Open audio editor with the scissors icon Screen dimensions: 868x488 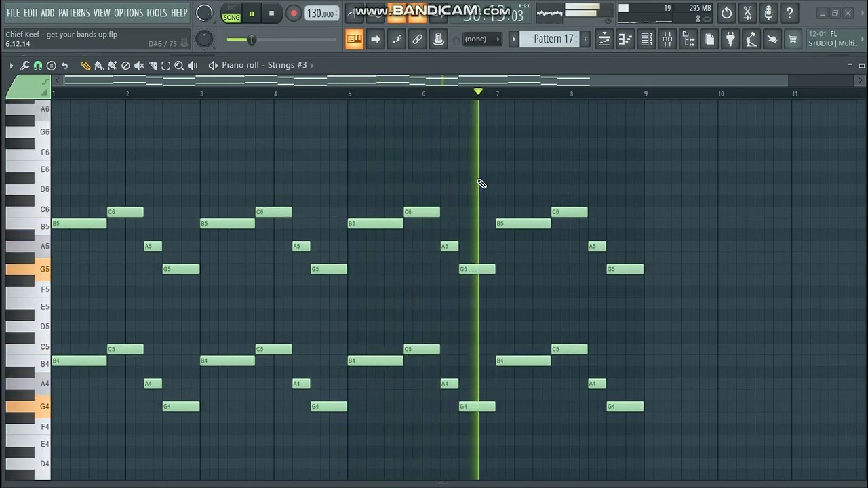tap(747, 13)
